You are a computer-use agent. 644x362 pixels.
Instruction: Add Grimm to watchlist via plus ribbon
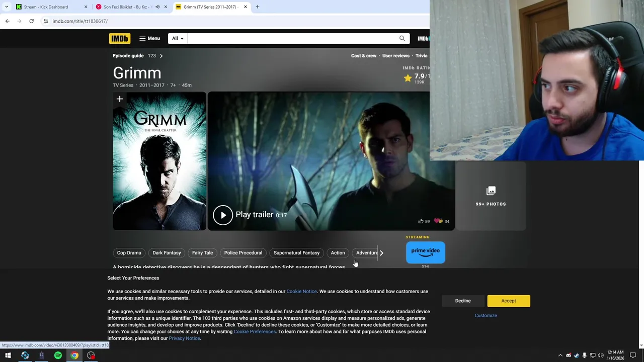(x=120, y=99)
